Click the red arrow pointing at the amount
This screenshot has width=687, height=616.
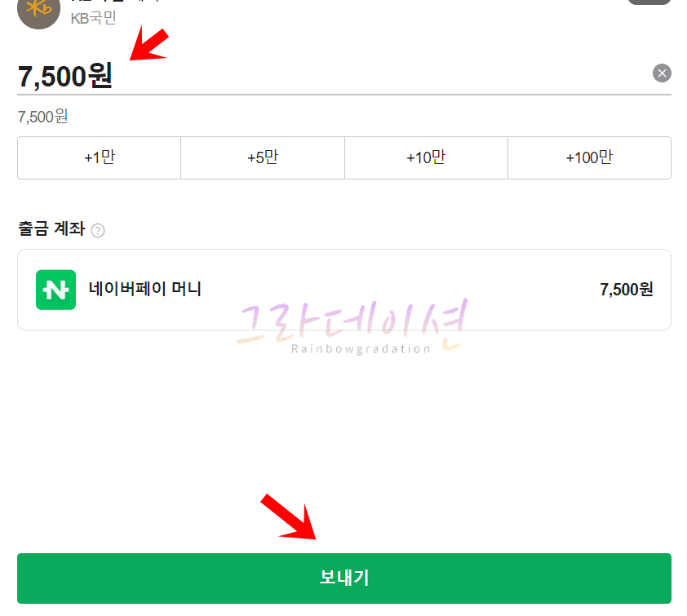coord(149,44)
